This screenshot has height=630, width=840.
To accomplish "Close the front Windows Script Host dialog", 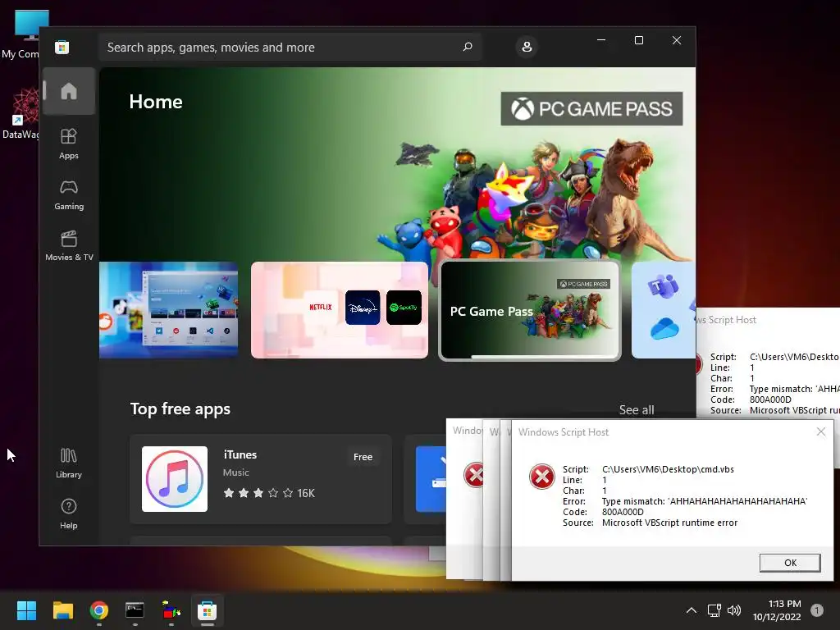I will click(x=820, y=431).
